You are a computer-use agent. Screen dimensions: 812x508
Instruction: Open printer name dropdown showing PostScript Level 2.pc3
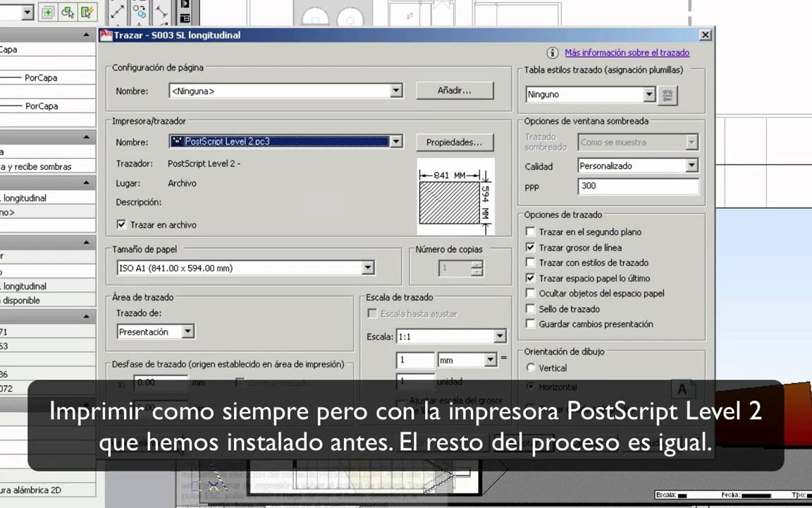[x=396, y=142]
